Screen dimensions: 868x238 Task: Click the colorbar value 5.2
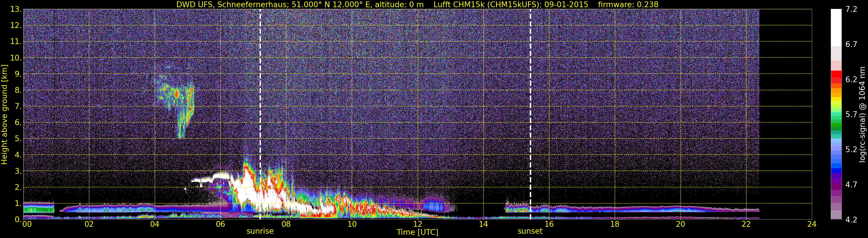point(851,150)
